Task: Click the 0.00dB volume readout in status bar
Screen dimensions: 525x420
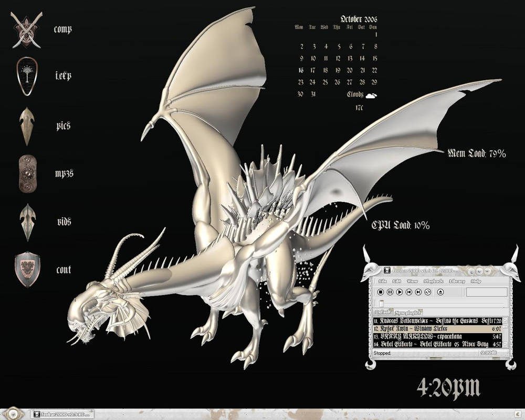Action: pos(488,353)
